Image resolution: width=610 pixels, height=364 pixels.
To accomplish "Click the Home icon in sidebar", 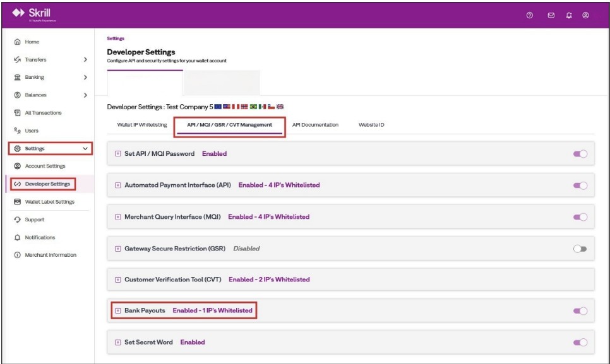I will (x=18, y=42).
